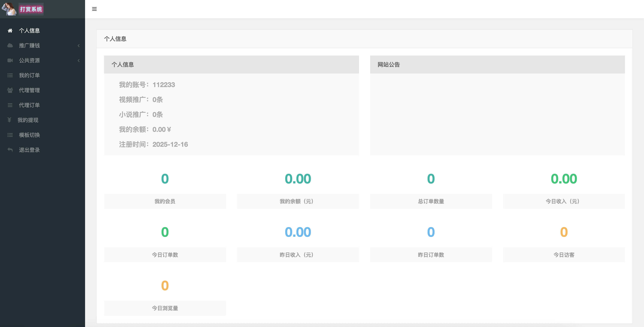Click the 网站公告 panel header

tap(497, 65)
